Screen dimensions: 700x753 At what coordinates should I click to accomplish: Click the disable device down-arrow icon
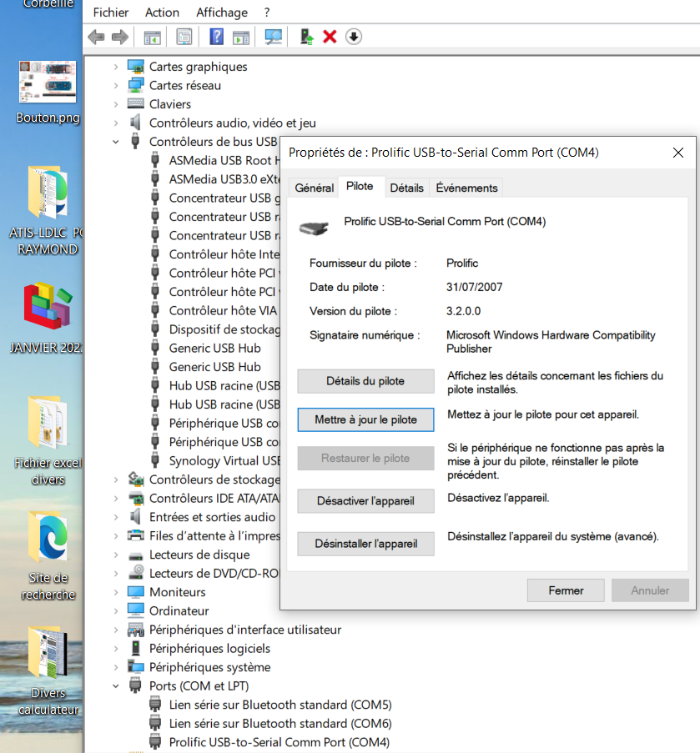(x=354, y=37)
